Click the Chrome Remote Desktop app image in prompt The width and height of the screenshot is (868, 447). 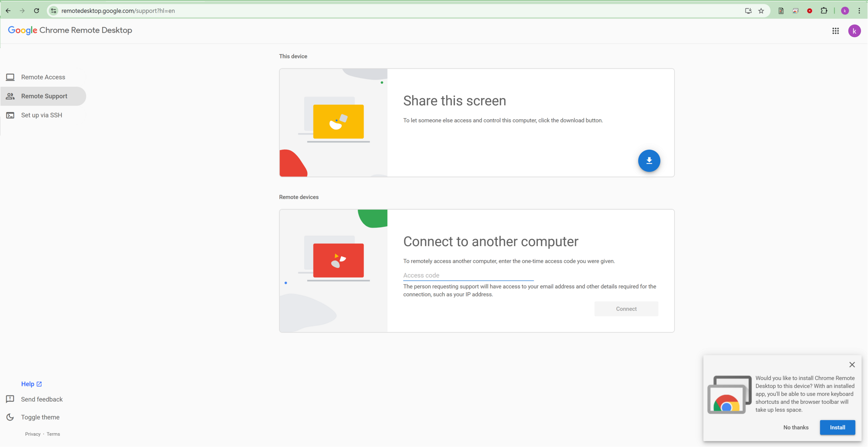pos(729,394)
